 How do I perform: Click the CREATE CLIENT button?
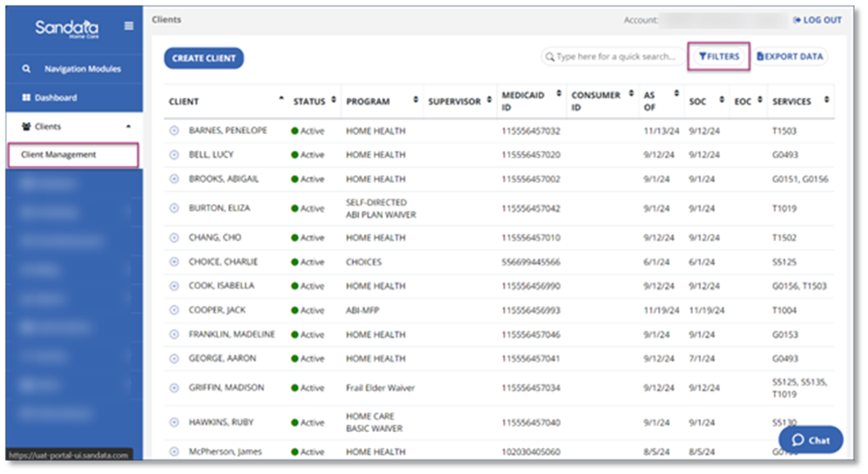click(x=204, y=58)
